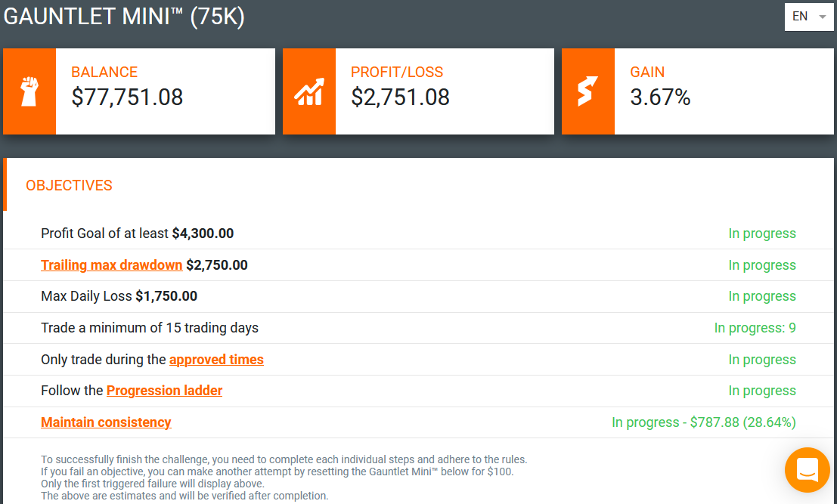This screenshot has width=837, height=504.
Task: Click the OBJECTIVES section heading
Action: 69,186
